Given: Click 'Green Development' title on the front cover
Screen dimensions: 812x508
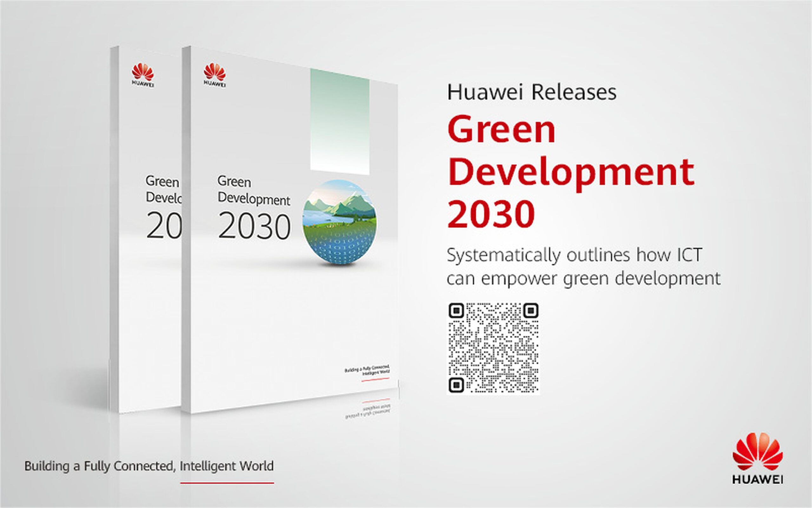Looking at the screenshot, I should click(254, 190).
